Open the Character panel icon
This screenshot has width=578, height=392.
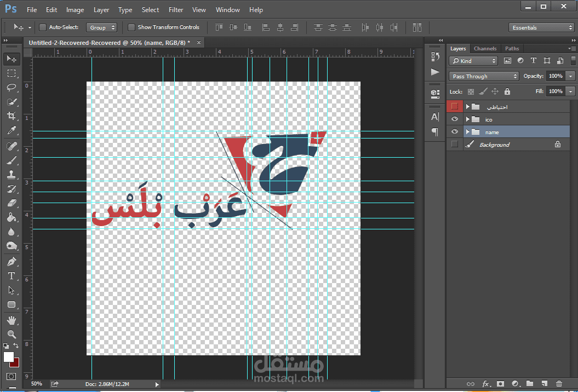coord(435,117)
